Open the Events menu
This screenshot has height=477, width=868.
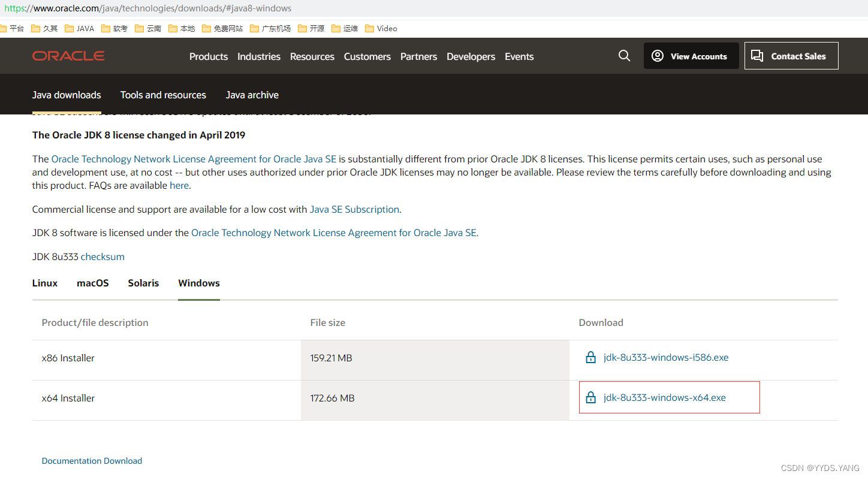519,56
